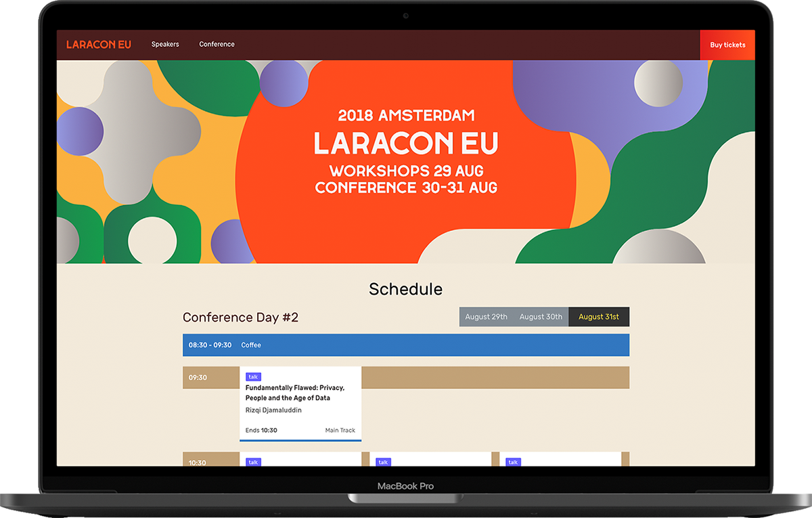Screen dimensions: 812x518
Task: Click middle talk badge in 10:30 row
Action: click(x=383, y=462)
